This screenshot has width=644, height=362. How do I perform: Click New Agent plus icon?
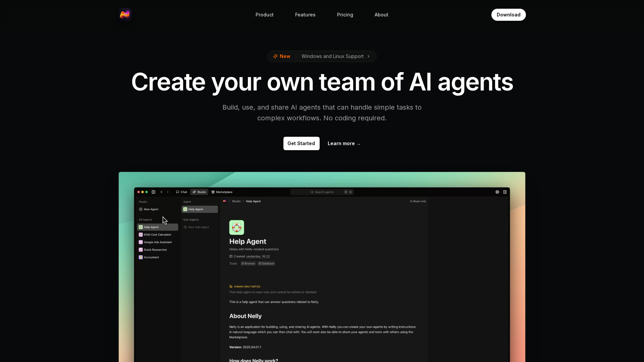pyautogui.click(x=141, y=209)
